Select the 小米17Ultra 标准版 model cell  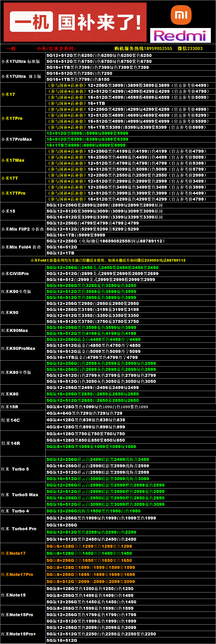coord(23,62)
